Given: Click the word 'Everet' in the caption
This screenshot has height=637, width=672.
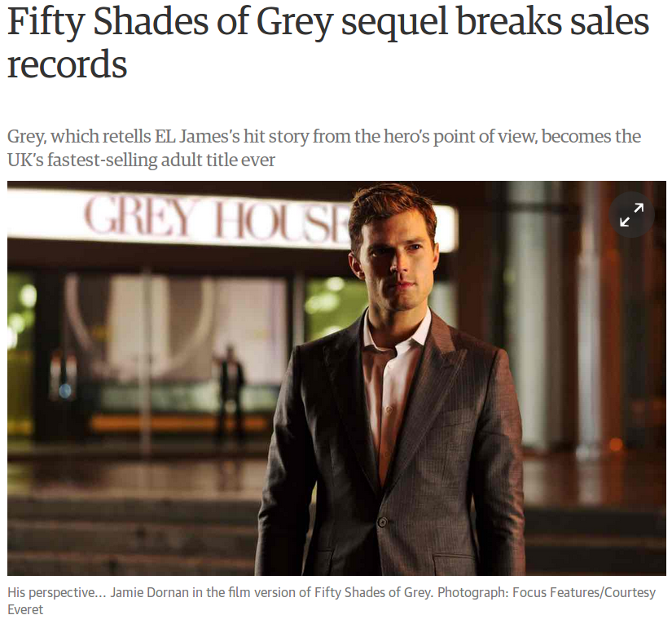Looking at the screenshot, I should (x=25, y=609).
